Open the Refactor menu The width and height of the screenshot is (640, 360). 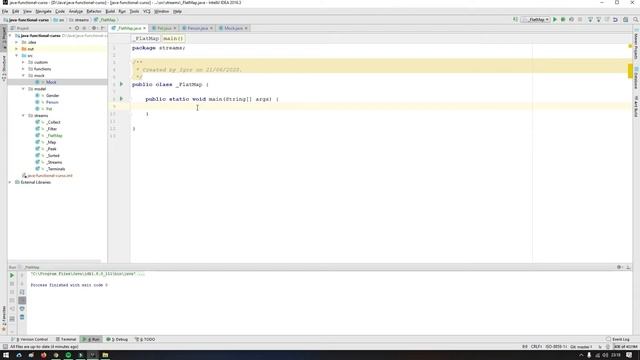click(x=94, y=11)
